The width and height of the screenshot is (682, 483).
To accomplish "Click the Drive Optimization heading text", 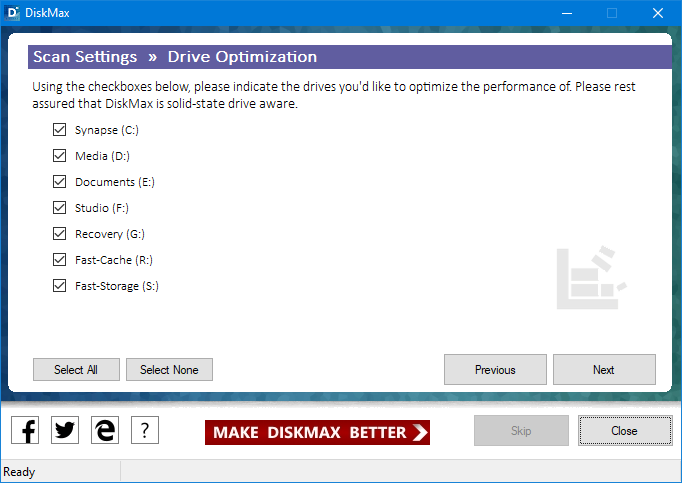I will pyautogui.click(x=242, y=57).
